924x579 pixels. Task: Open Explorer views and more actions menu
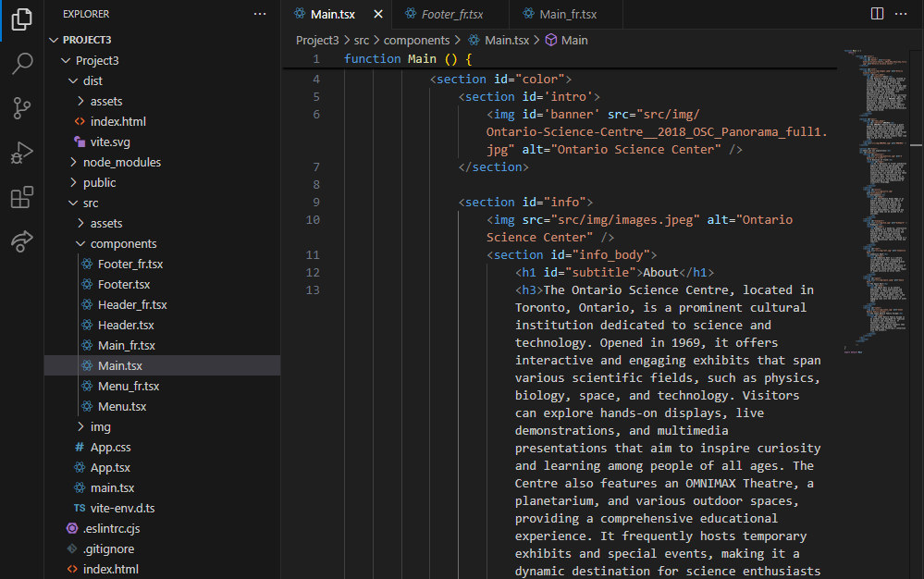point(260,14)
